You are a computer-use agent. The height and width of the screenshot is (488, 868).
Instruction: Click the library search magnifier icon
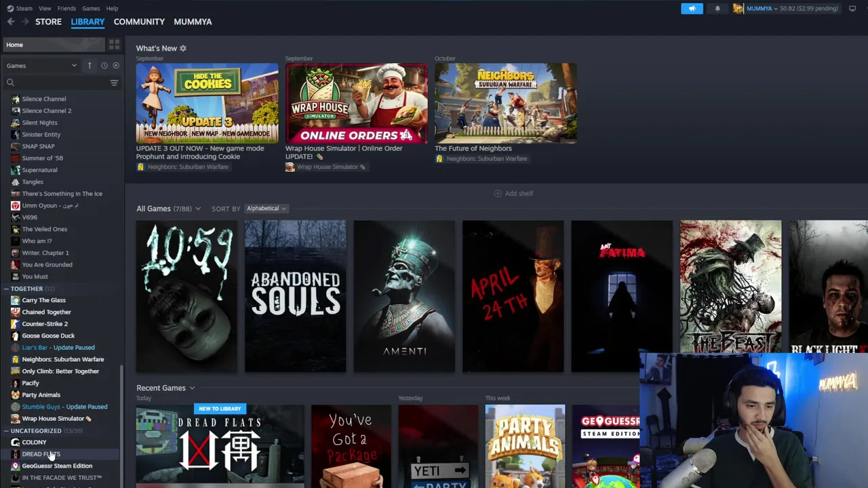point(10,83)
